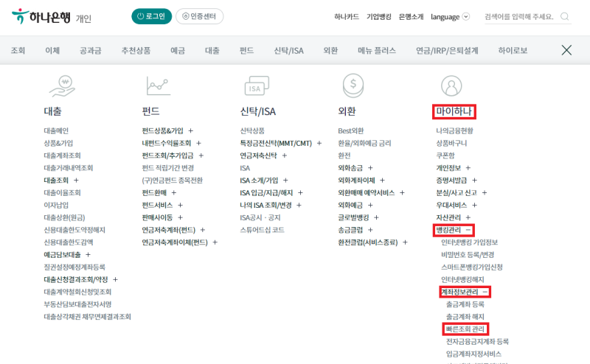Viewport: 590px width, 364px height.
Task: Collapse the 뱅킹관리 submenu
Action: pyautogui.click(x=468, y=230)
